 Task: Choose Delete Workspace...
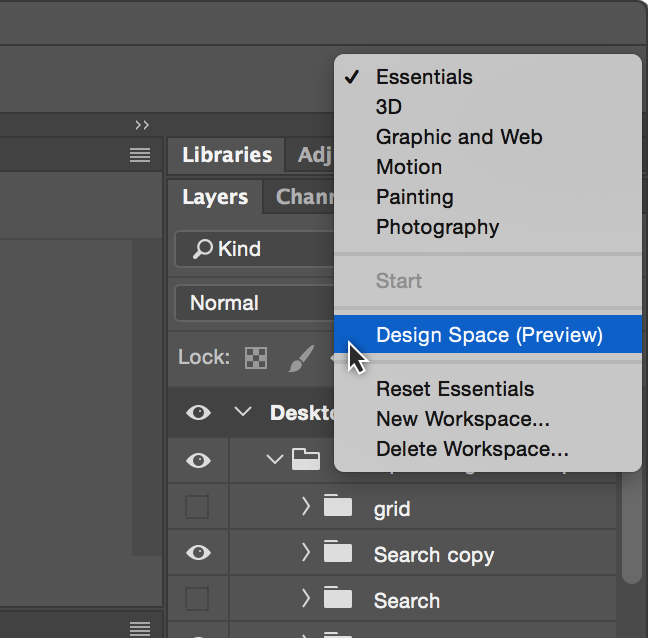488,449
